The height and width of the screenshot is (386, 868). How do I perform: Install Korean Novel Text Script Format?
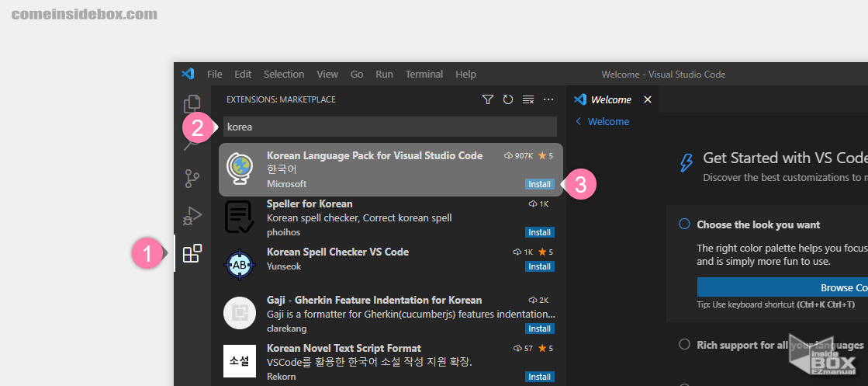click(x=540, y=377)
